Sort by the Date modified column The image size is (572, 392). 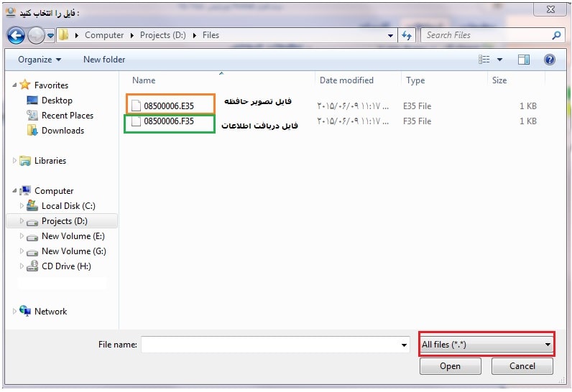pos(346,80)
